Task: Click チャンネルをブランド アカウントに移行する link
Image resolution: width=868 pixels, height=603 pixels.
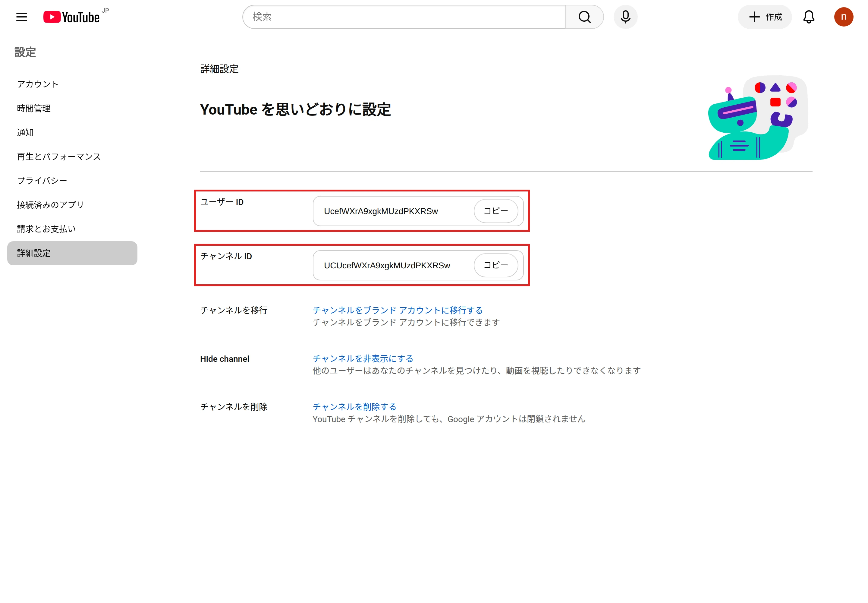Action: (397, 310)
